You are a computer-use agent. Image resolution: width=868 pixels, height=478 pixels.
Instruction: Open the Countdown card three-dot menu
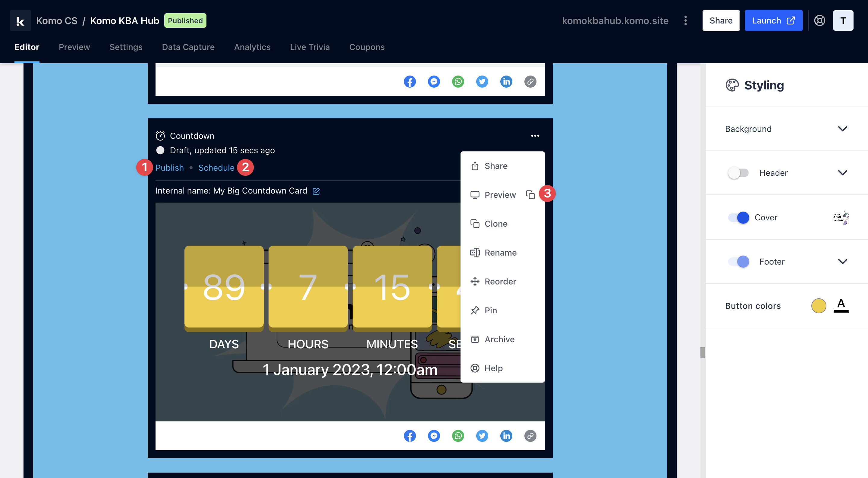535,136
